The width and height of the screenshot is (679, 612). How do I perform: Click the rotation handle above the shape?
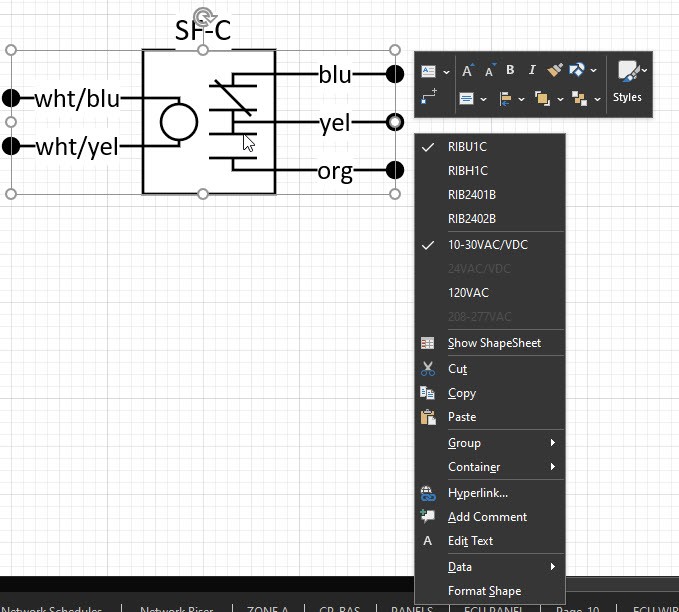tap(203, 16)
